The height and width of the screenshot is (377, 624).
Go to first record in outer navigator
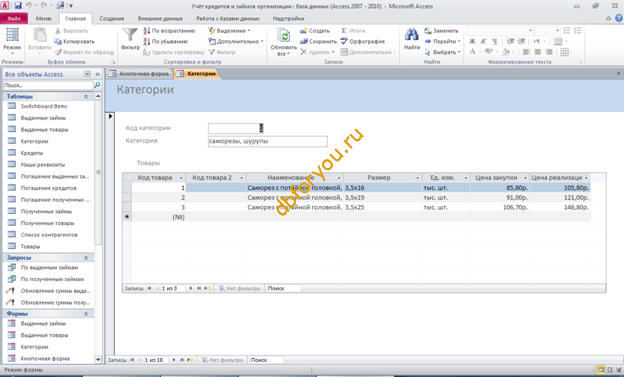[x=132, y=360]
